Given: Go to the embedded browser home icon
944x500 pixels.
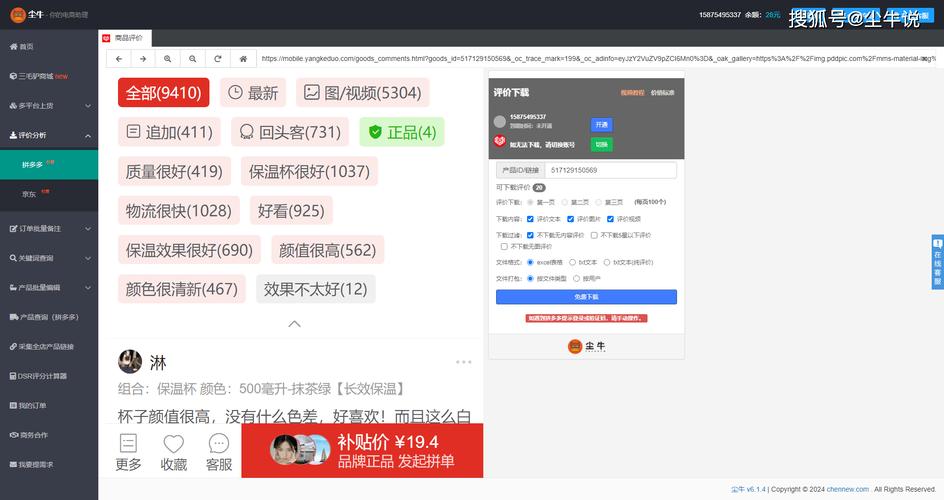Looking at the screenshot, I should pyautogui.click(x=243, y=59).
